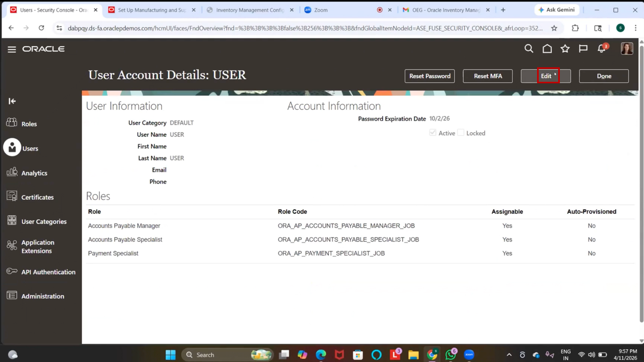Image resolution: width=644 pixels, height=362 pixels.
Task: Click the Roles sidebar icon
Action: click(x=12, y=123)
